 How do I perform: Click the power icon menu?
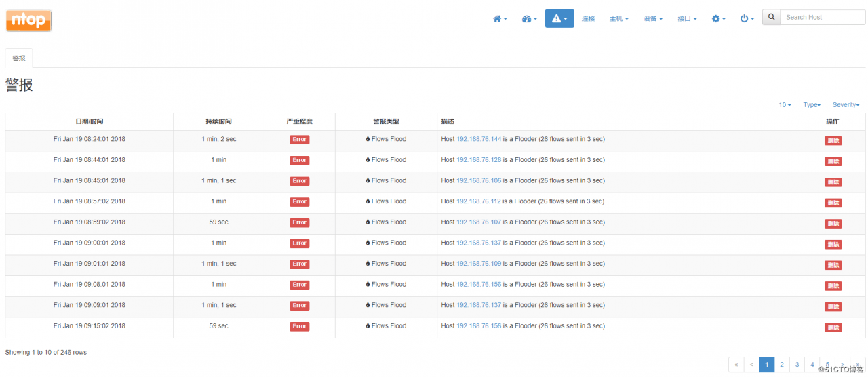point(747,19)
